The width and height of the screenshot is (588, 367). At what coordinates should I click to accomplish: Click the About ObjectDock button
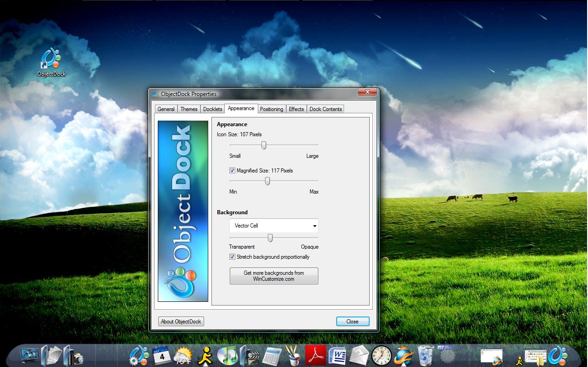[x=181, y=322]
